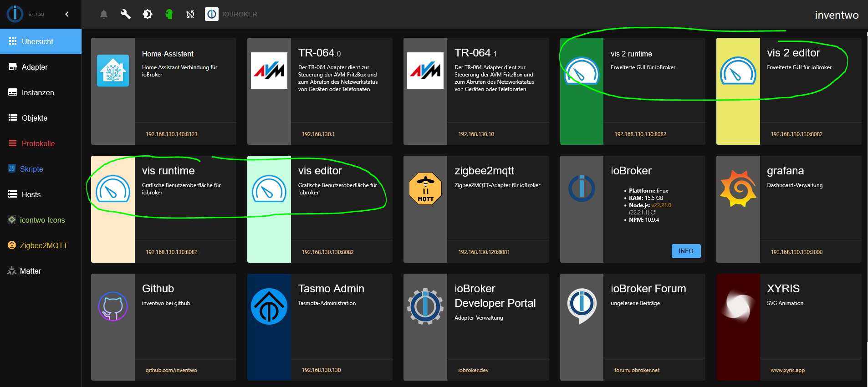Click the gauge icon on the vis 2 editor card
The image size is (868, 387).
(738, 71)
